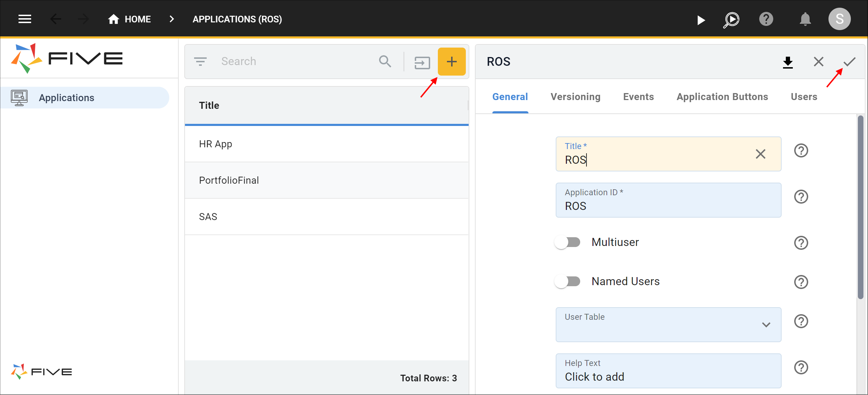Open the S user avatar menu
Viewport: 868px width, 395px height.
[x=839, y=19]
